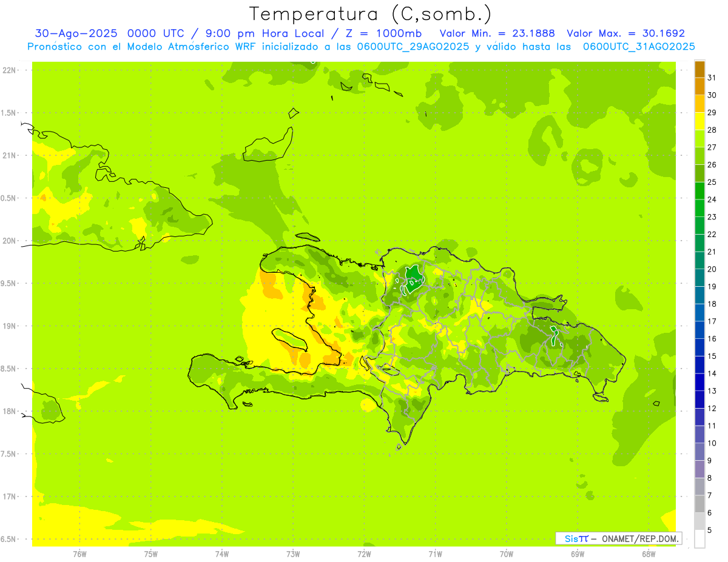Click the orange legend swatch between 30 and 31
The height and width of the screenshot is (562, 728).
tap(699, 87)
